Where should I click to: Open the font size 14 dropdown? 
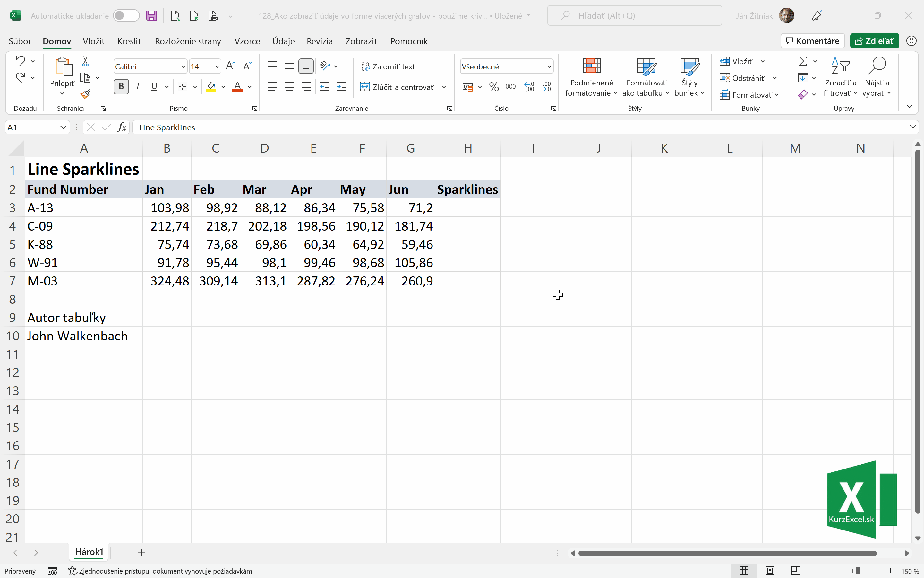coord(217,66)
